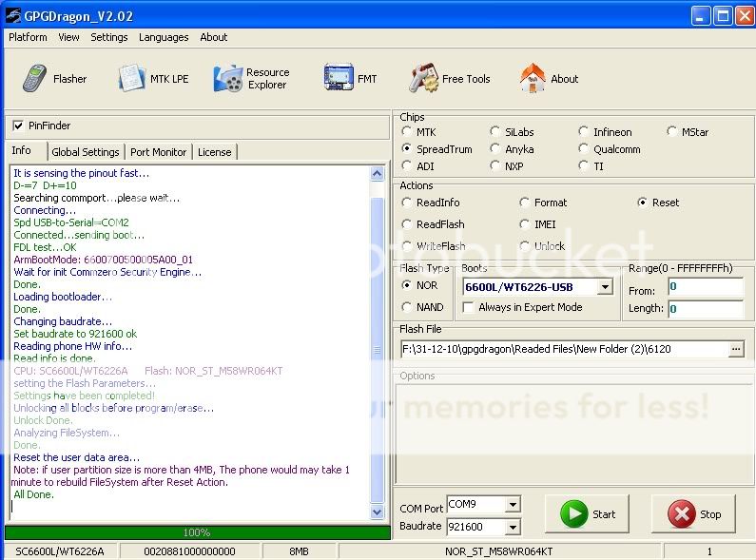
Task: Click the GPGDragon title bar app icon
Action: [13, 16]
